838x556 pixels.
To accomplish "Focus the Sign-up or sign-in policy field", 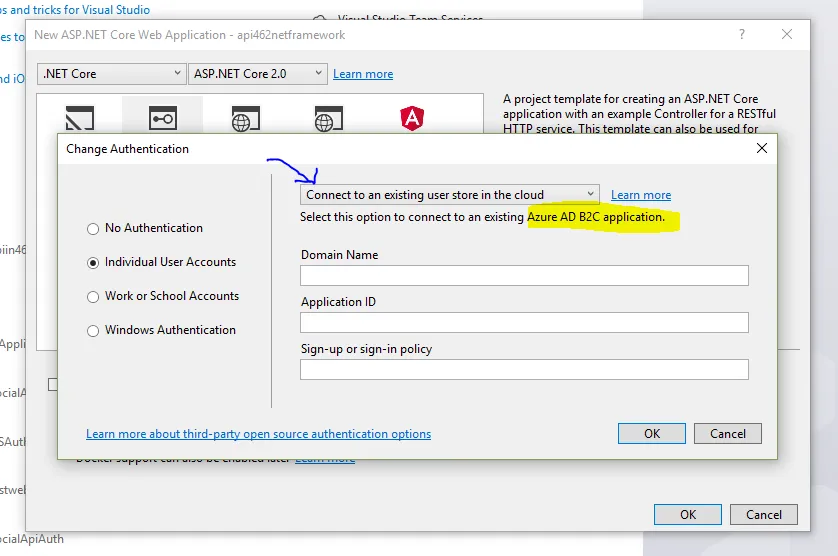I will click(x=524, y=369).
